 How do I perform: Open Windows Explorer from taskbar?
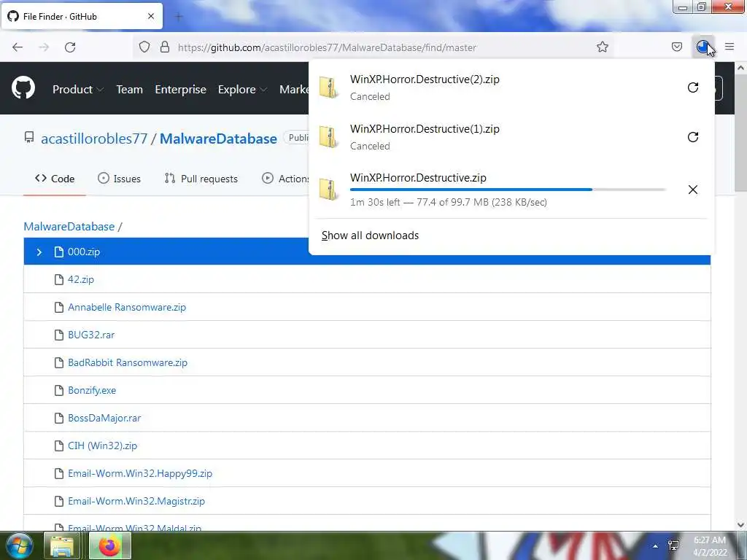tap(62, 545)
